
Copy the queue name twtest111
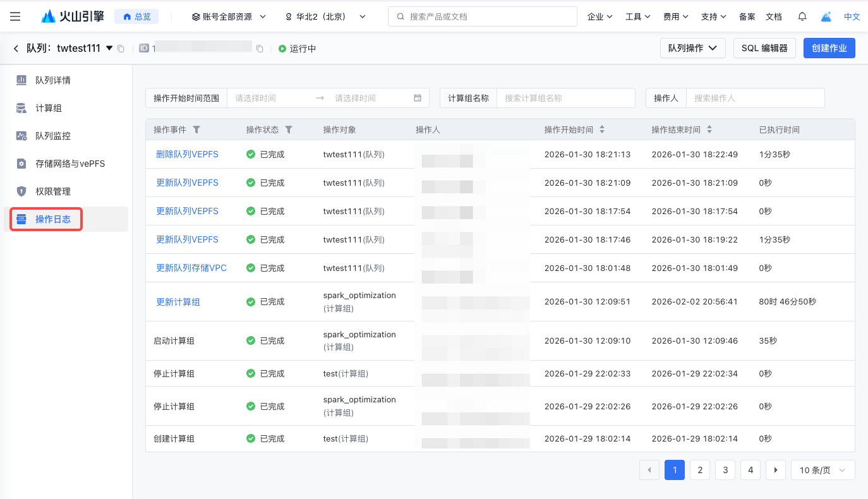tap(121, 49)
